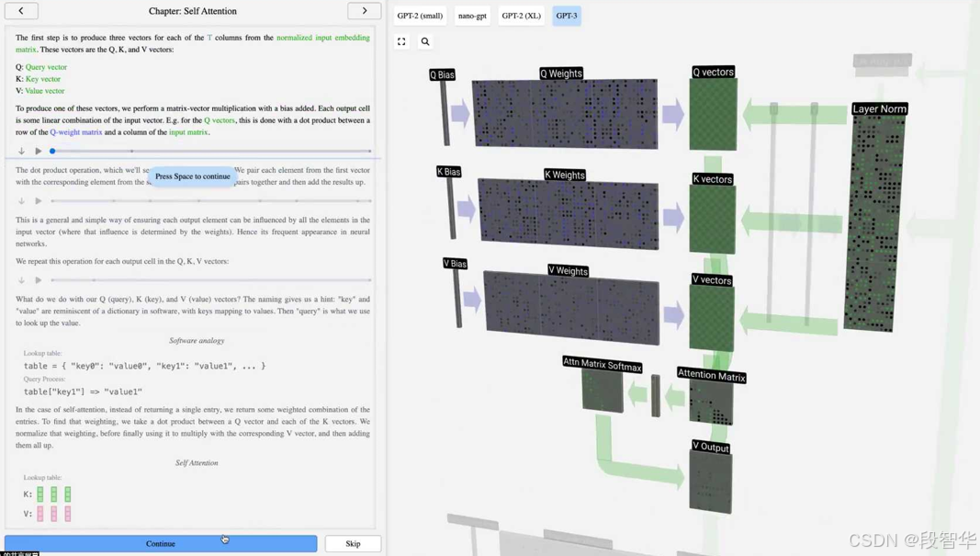Viewport: 980px width, 556px height.
Task: Select the K Weights block label
Action: click(564, 175)
